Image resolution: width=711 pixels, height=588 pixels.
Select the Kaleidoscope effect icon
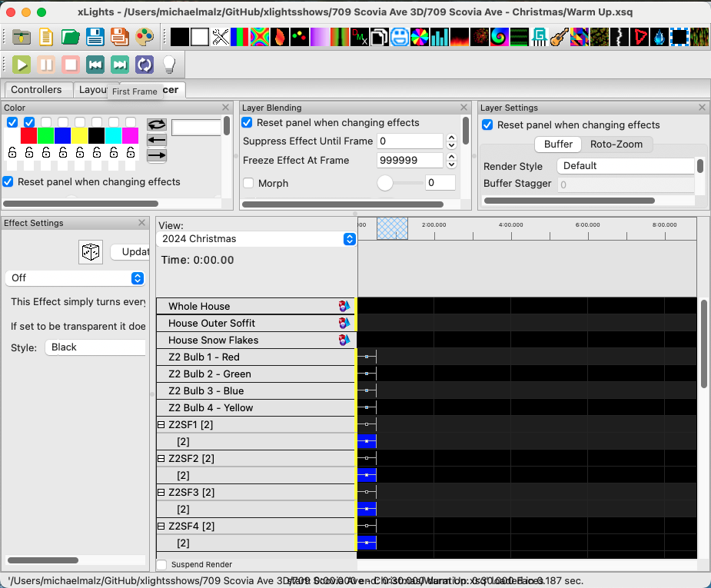(579, 37)
